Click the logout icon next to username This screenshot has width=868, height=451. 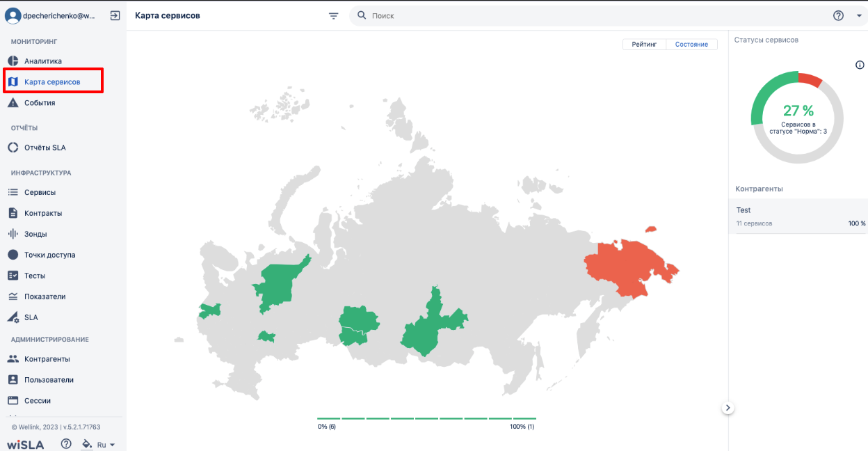[115, 15]
